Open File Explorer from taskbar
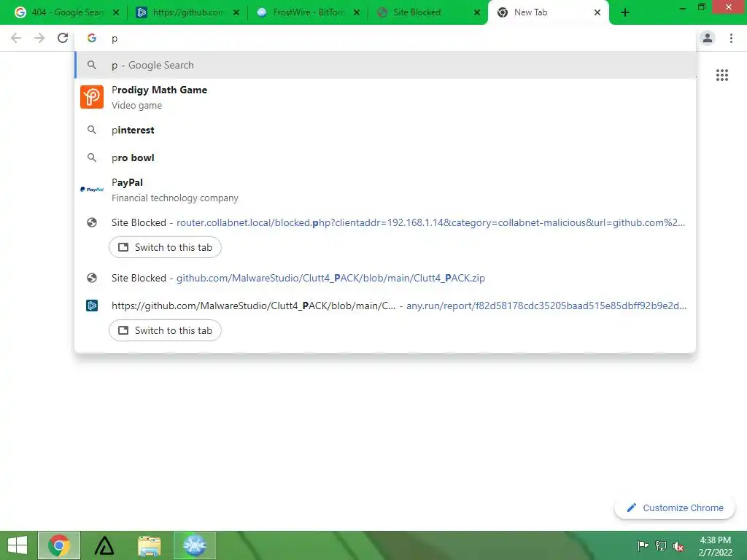 (x=149, y=545)
